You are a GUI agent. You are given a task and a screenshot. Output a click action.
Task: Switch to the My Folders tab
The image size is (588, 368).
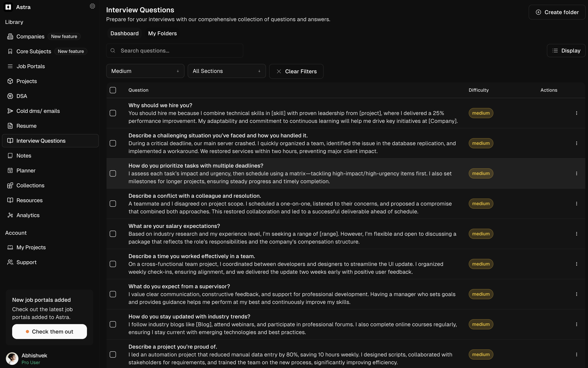click(x=162, y=33)
